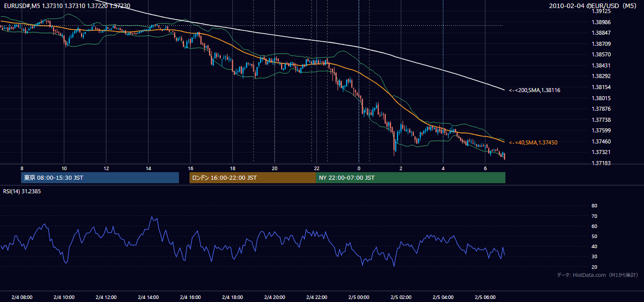
Task: Click hour label 10 under the price chart
Action: (x=64, y=168)
